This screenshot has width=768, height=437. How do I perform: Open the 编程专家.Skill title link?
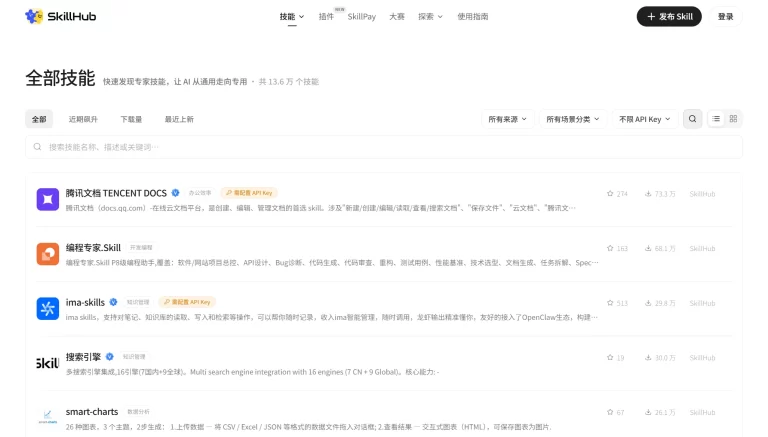tap(93, 248)
